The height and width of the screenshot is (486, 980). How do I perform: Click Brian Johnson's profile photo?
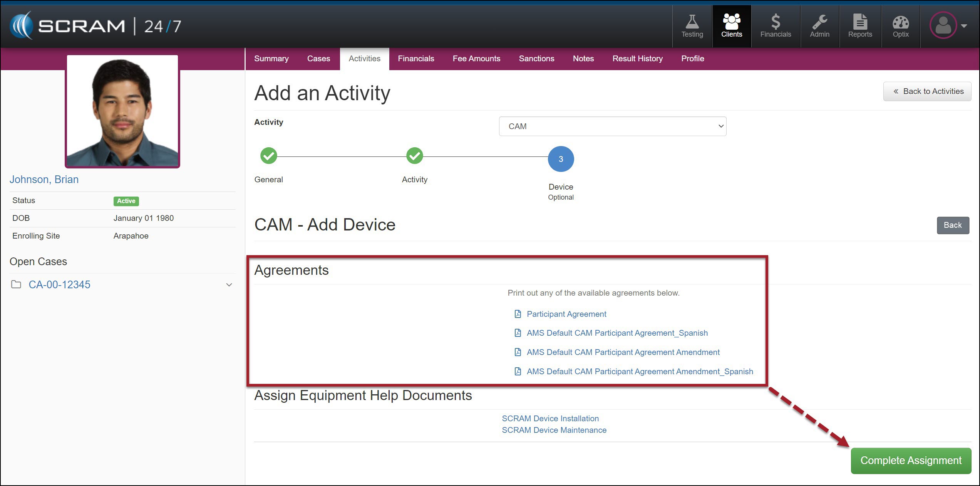click(x=122, y=112)
